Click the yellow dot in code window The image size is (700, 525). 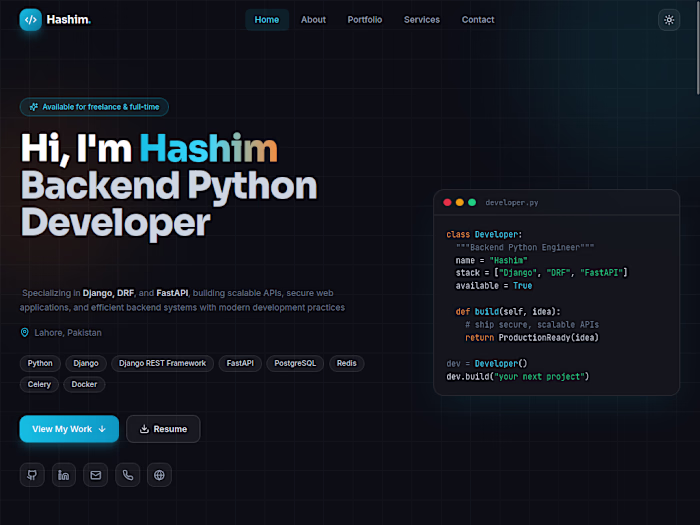[x=460, y=203]
